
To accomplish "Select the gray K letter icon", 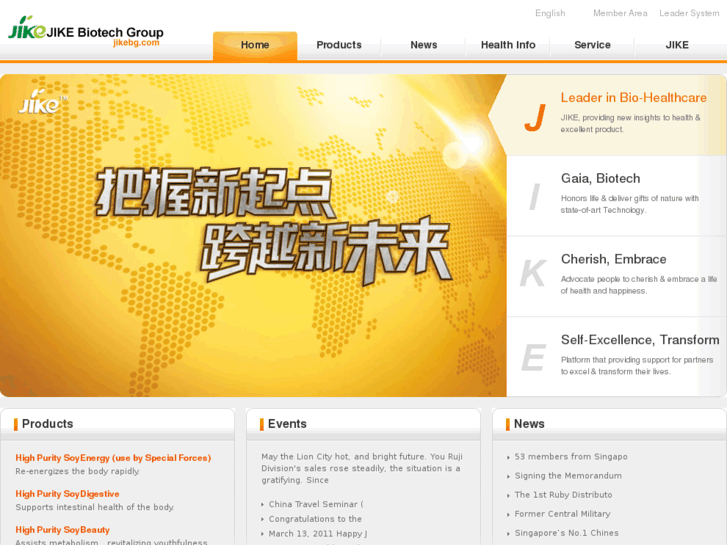I will [533, 273].
